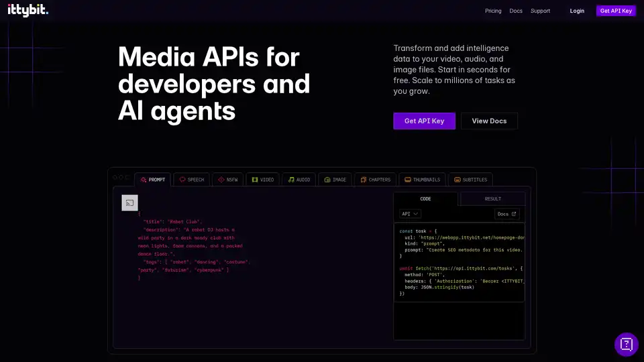Image resolution: width=644 pixels, height=362 pixels.
Task: Open the Thumbnails tab
Action: pyautogui.click(x=422, y=180)
